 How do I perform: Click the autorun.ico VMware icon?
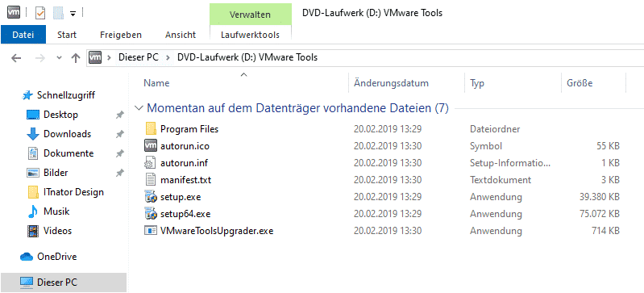point(152,145)
